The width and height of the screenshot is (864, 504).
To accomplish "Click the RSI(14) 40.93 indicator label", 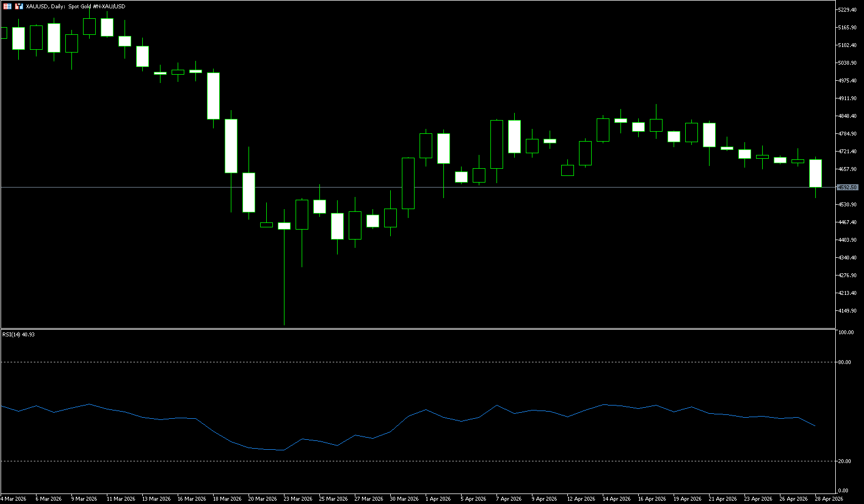I will coord(18,334).
